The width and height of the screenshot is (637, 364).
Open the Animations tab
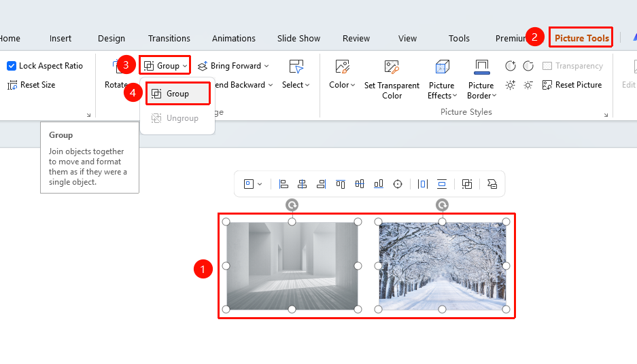(234, 38)
